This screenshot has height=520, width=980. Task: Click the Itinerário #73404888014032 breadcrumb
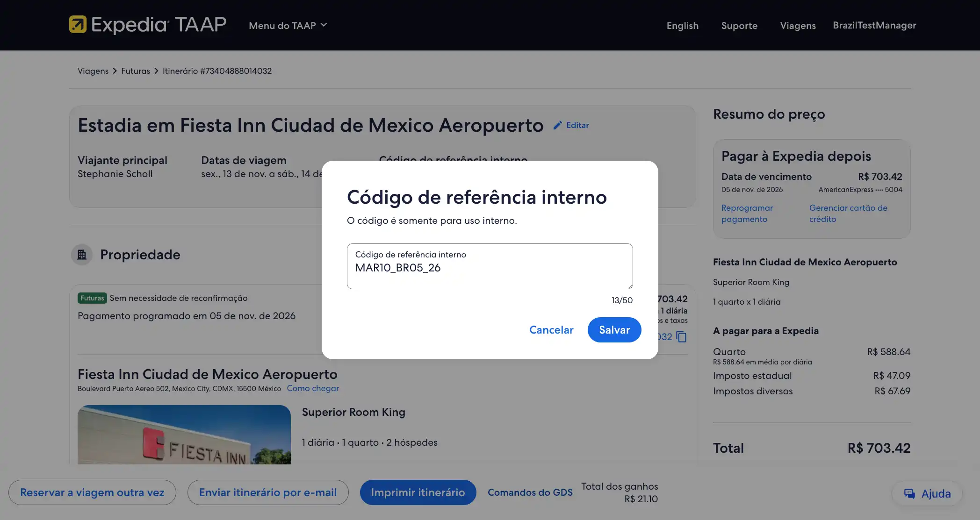(x=217, y=71)
